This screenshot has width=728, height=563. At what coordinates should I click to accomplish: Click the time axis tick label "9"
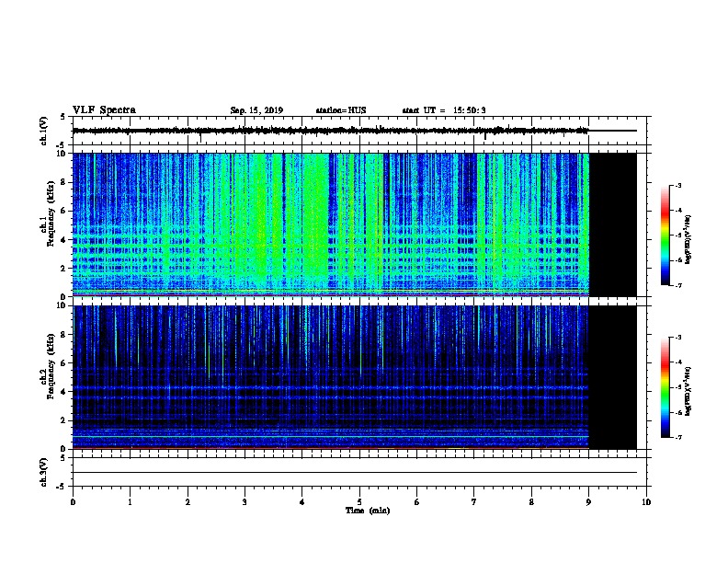click(x=588, y=502)
